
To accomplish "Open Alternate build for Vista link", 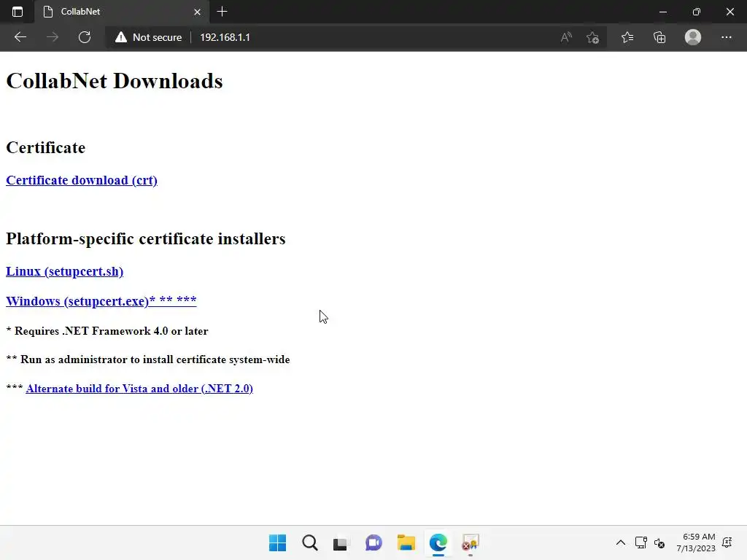I will (139, 389).
